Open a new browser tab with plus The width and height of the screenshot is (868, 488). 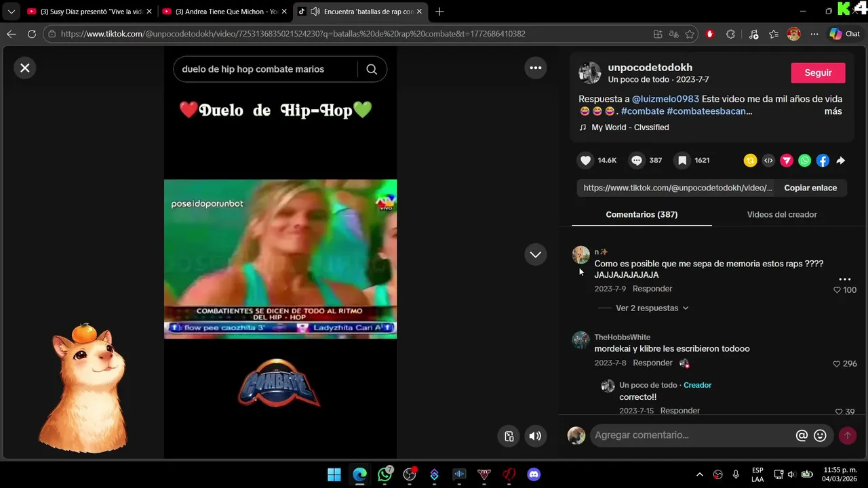(x=440, y=12)
